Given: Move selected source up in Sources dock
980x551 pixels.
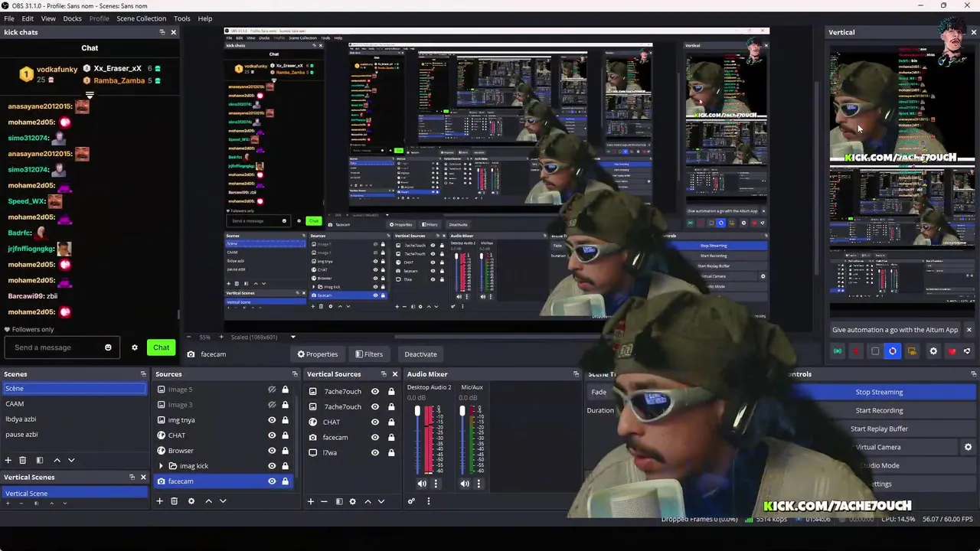Looking at the screenshot, I should (x=208, y=501).
